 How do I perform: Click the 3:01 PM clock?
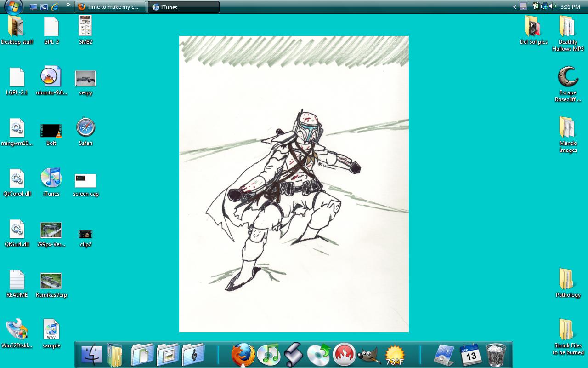571,7
